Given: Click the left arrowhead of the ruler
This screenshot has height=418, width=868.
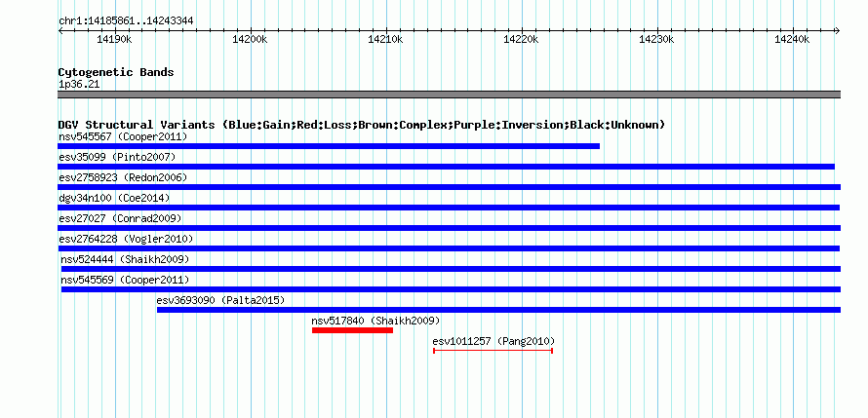Looking at the screenshot, I should [60, 30].
